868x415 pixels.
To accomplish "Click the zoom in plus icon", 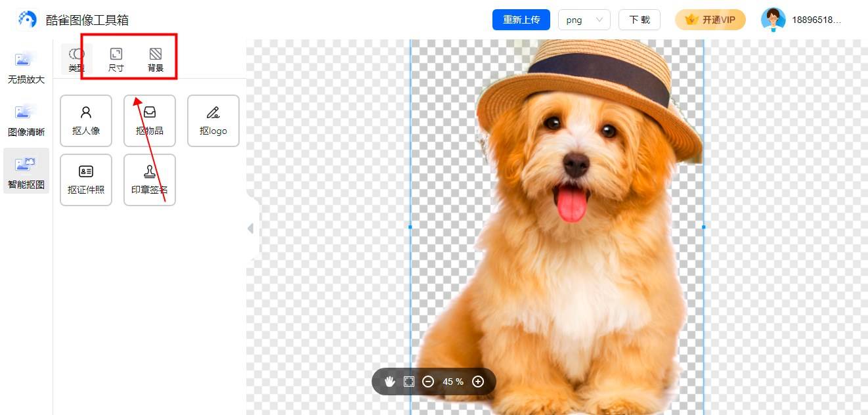I will click(x=478, y=382).
